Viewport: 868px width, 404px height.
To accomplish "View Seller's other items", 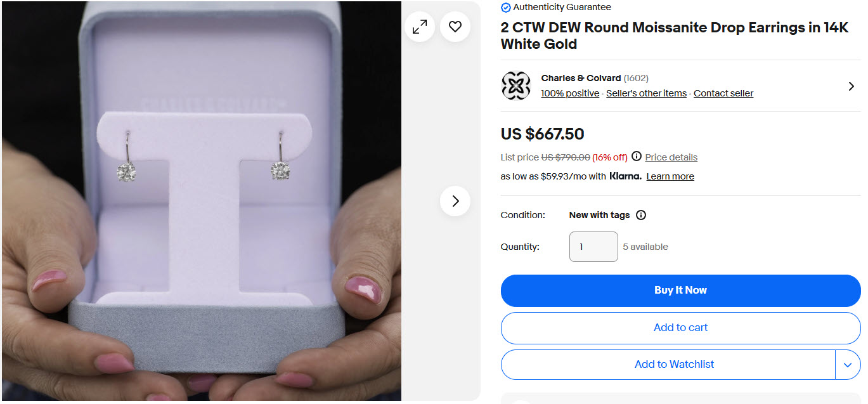I will pyautogui.click(x=646, y=93).
